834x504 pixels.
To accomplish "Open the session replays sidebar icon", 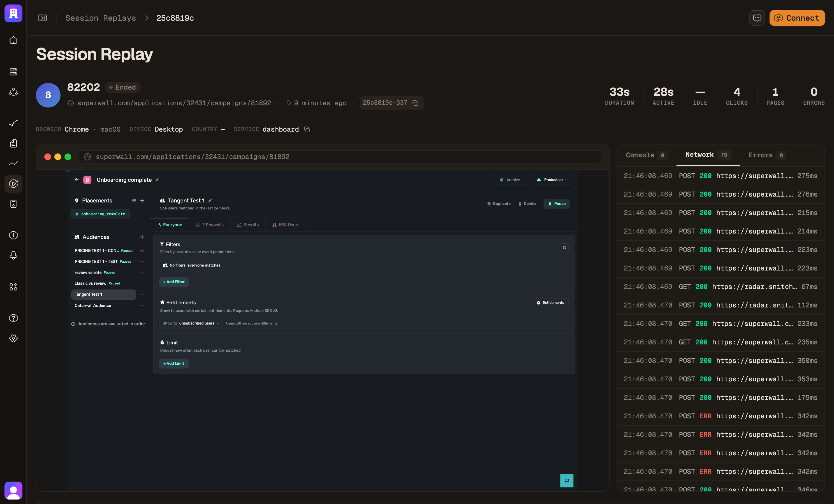I will pyautogui.click(x=13, y=184).
